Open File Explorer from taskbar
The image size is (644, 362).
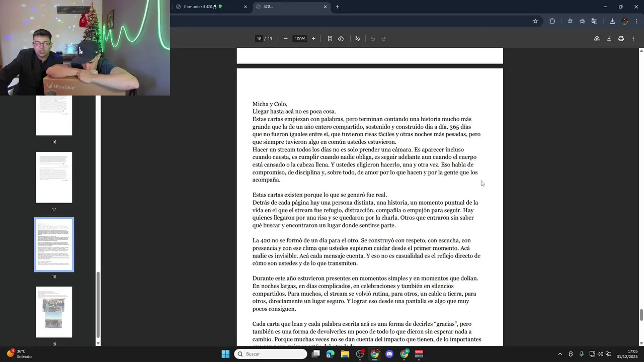345,354
